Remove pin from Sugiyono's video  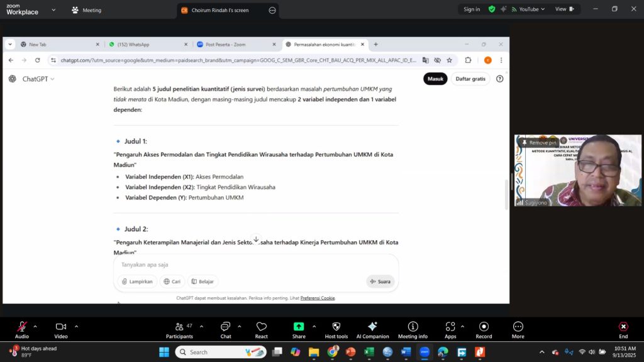[x=540, y=143]
